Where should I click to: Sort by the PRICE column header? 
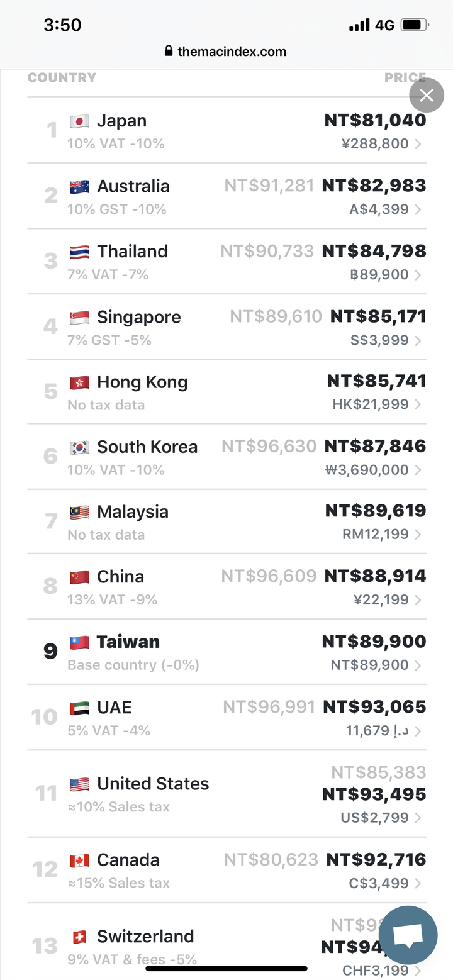[405, 78]
